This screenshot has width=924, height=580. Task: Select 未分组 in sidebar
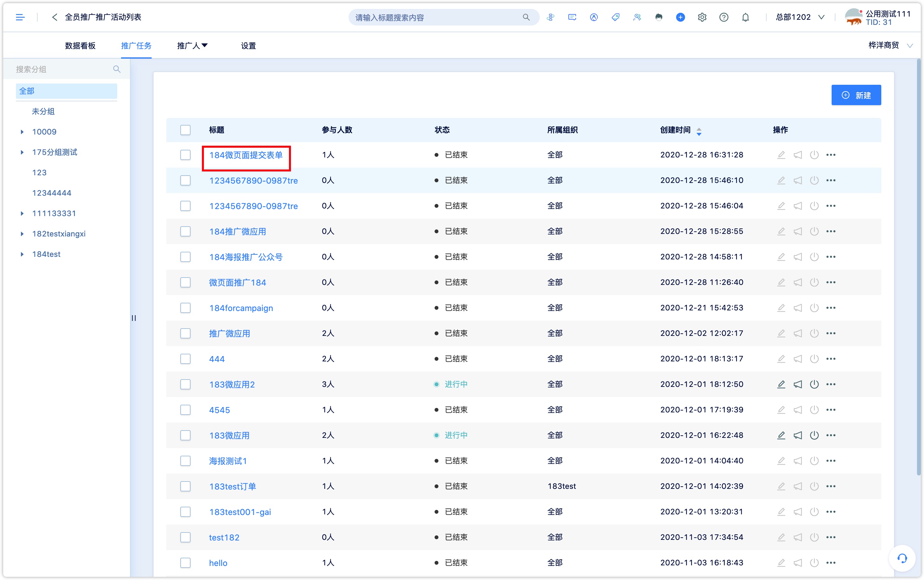pos(43,111)
